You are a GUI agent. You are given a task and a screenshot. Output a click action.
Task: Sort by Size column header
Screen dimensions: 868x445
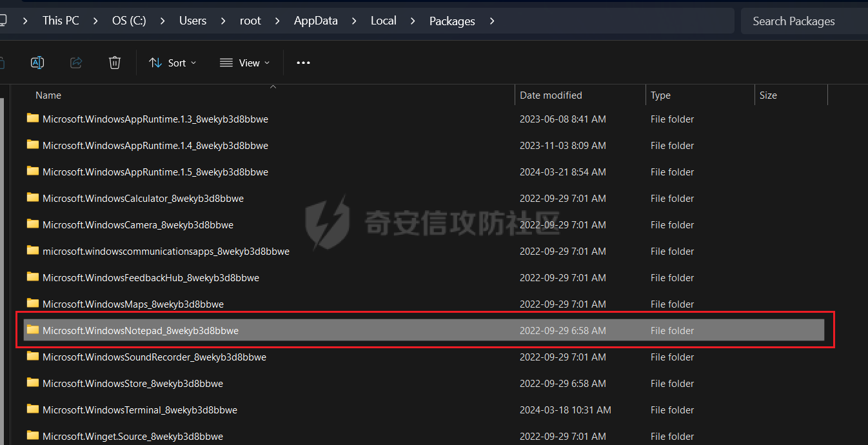(x=768, y=95)
